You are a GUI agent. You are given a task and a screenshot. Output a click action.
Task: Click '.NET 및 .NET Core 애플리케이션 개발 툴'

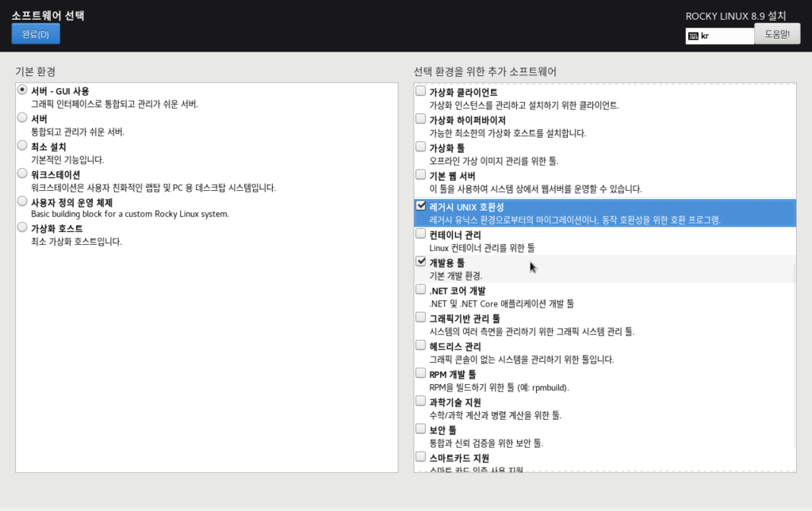[x=501, y=304]
